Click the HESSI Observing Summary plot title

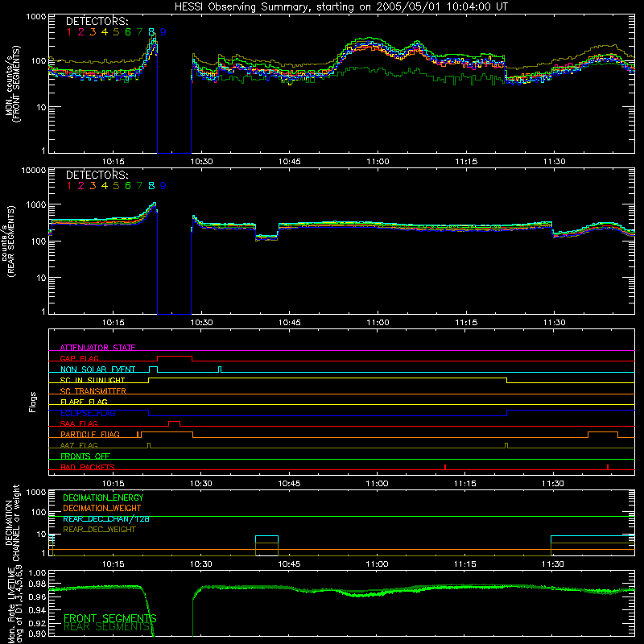(341, 7)
